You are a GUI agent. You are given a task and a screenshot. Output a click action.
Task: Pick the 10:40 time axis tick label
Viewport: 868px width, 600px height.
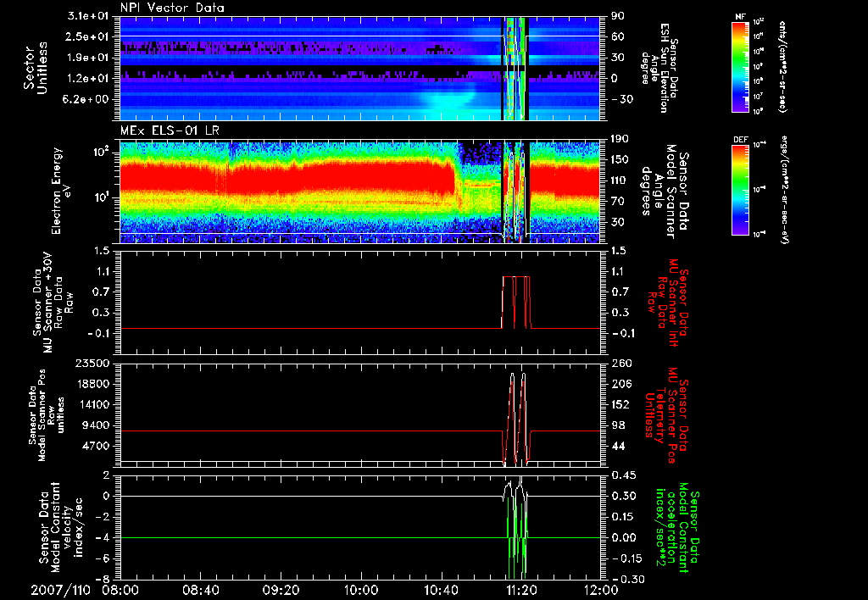(442, 588)
